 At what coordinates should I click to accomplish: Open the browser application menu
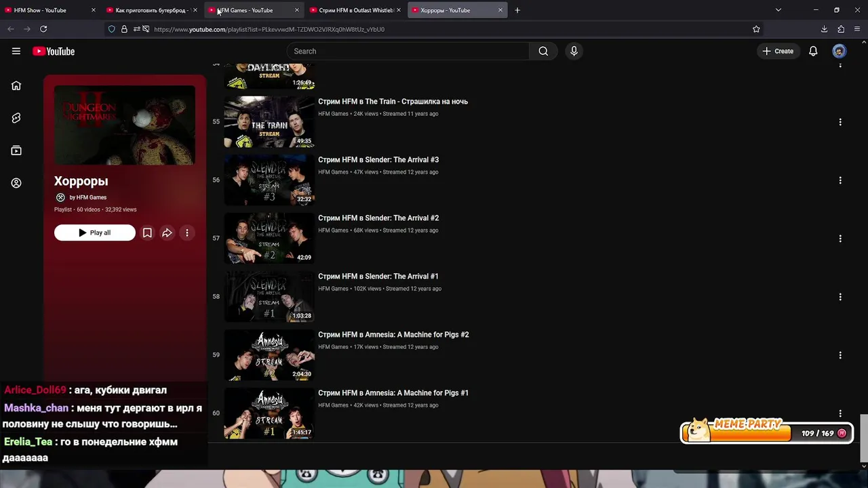[857, 29]
